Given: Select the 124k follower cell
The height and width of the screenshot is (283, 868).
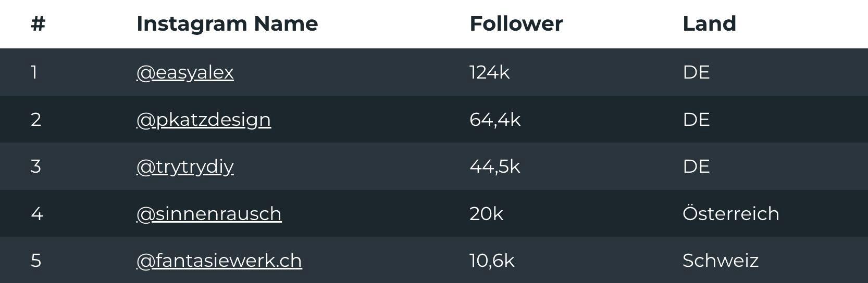Looking at the screenshot, I should (489, 72).
